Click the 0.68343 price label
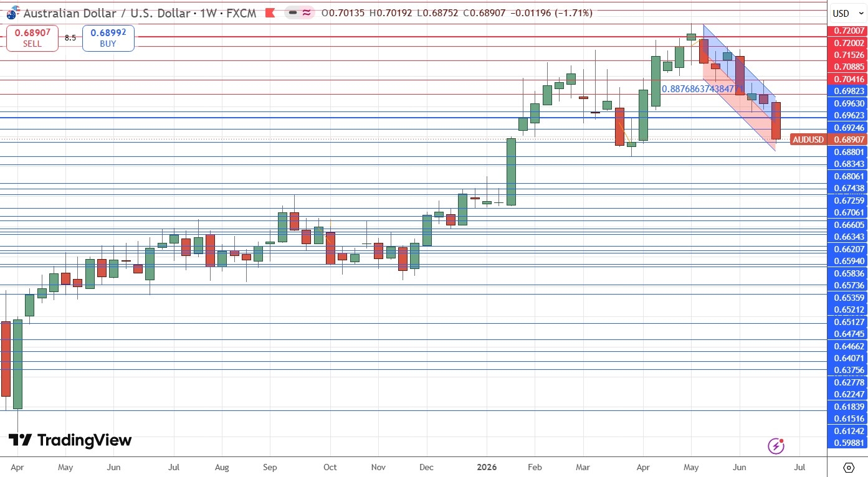 (848, 164)
